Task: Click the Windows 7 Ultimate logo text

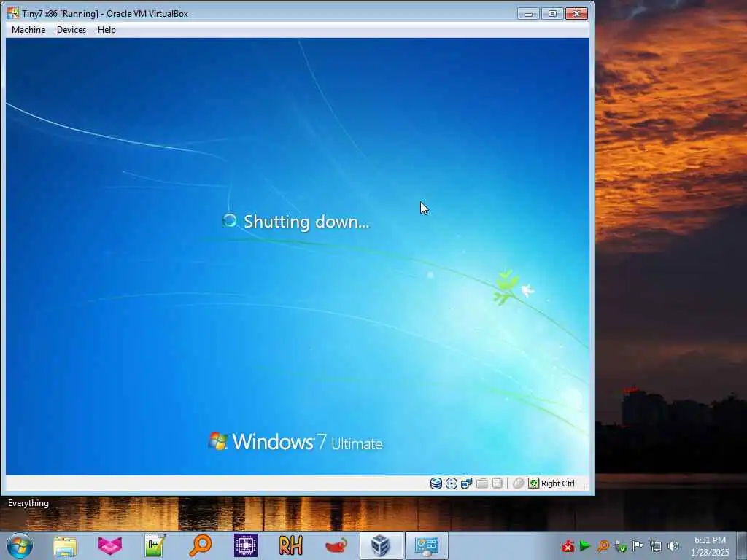Action: coord(307,442)
